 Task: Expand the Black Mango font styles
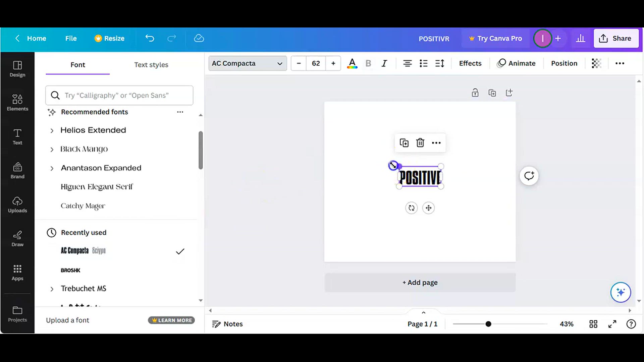tap(52, 149)
